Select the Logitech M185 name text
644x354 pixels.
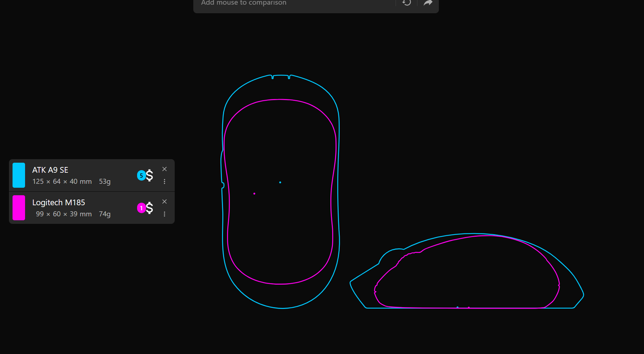click(59, 202)
